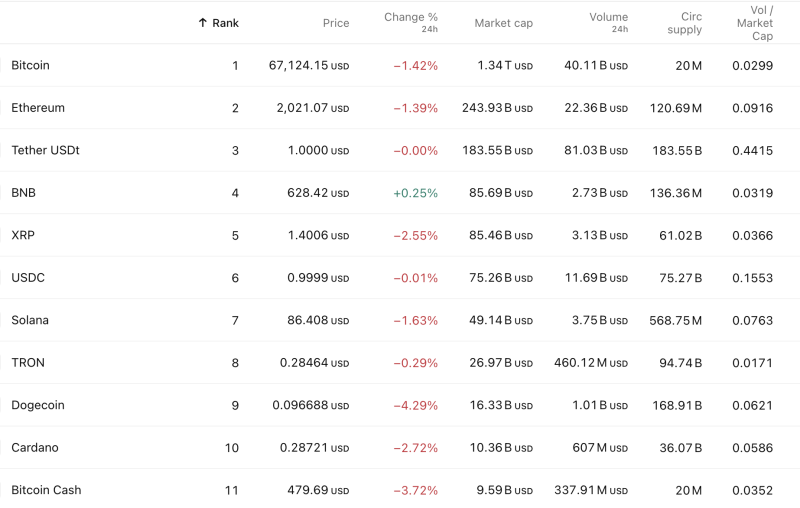
Task: Click TRON Vol/Market Cap 0.0171
Action: 753,363
